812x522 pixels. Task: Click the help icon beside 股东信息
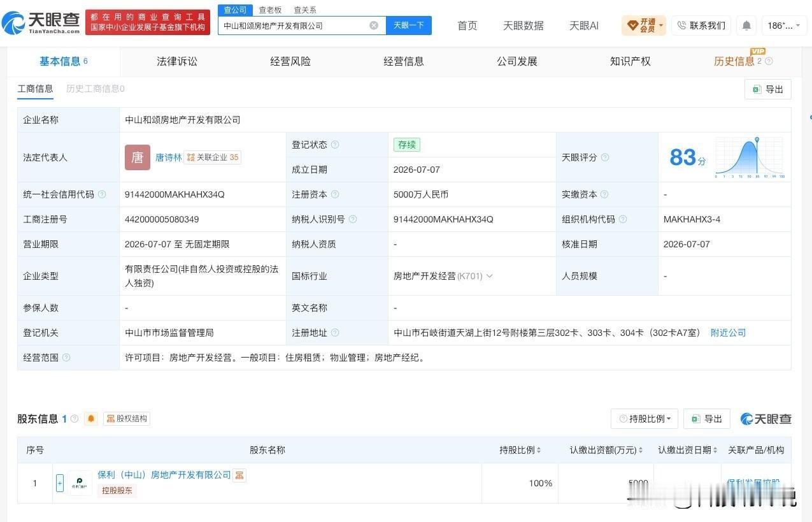[75, 419]
